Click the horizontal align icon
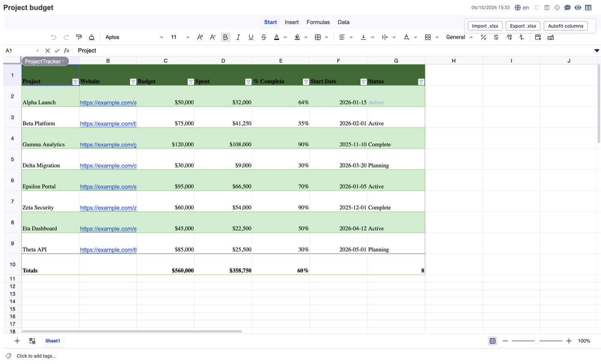Screen dimensions: 601x364 click(x=342, y=37)
